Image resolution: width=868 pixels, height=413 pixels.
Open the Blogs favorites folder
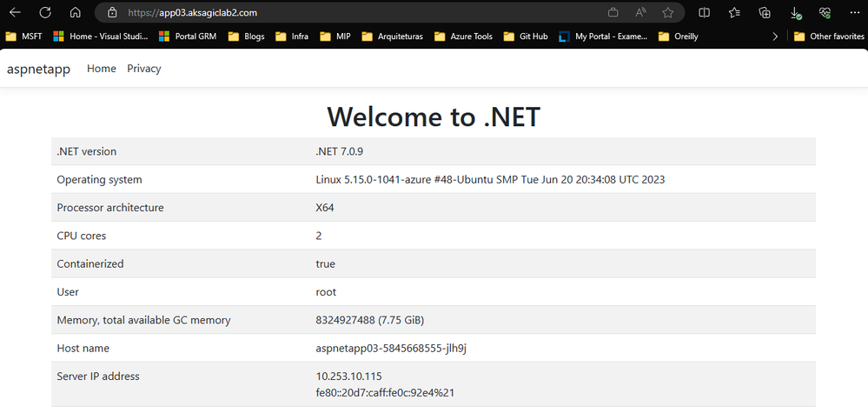point(247,37)
